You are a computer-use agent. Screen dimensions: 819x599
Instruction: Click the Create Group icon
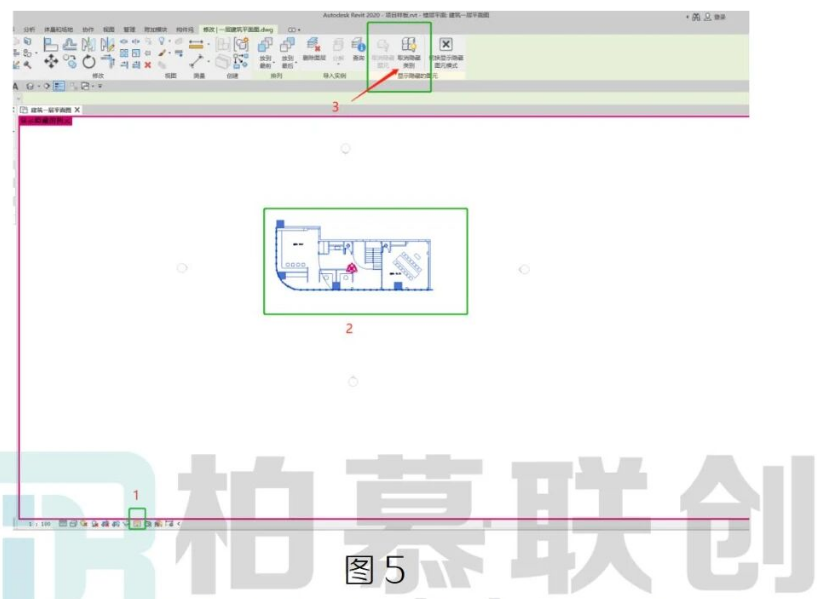pyautogui.click(x=242, y=43)
